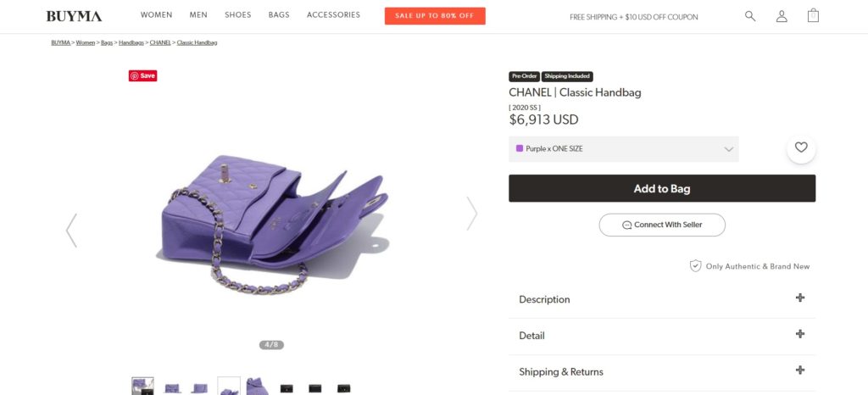Open the search magnifier icon
The height and width of the screenshot is (395, 868).
point(750,16)
